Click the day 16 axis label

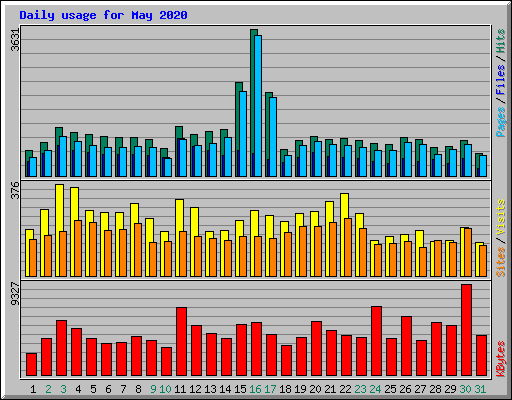(x=255, y=389)
